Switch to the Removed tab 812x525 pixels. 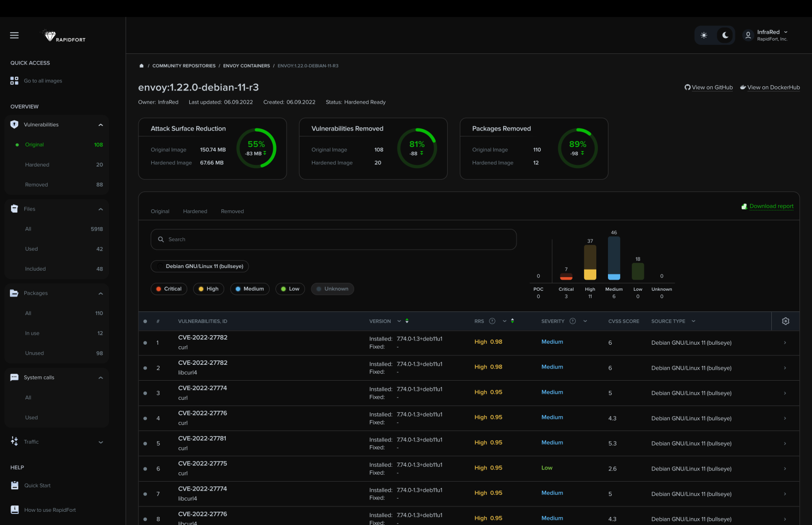(232, 211)
